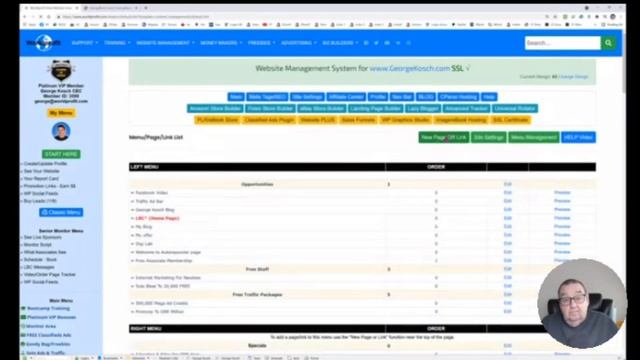
Task: Open the MONEY MAKERS dropdown menu
Action: pos(221,43)
